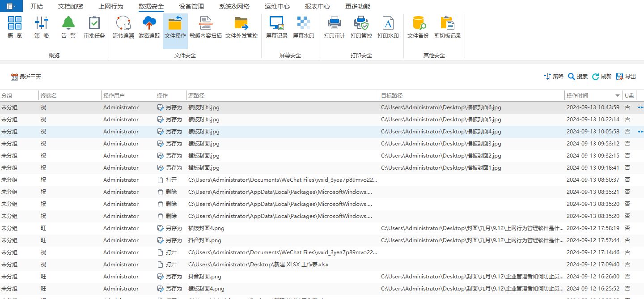
Task: Switch to the 文档加密 tab
Action: pos(71,6)
